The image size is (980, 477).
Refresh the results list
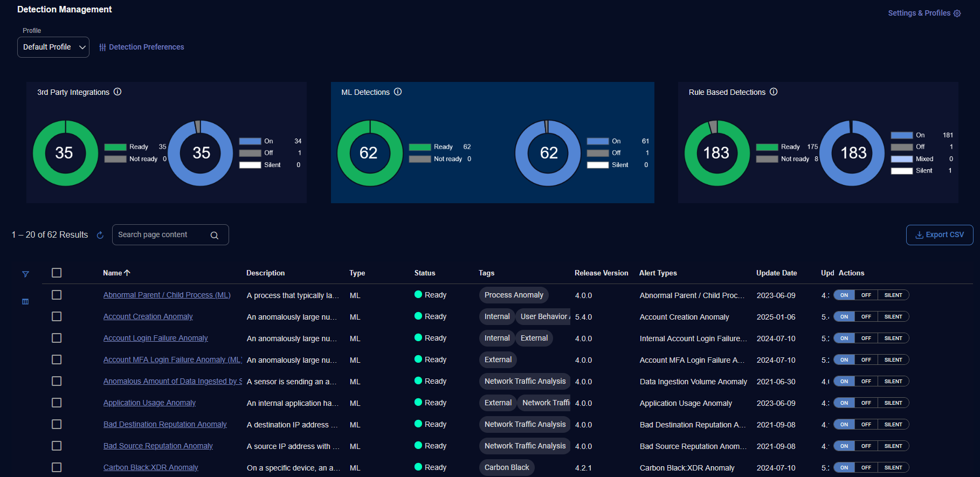[100, 235]
